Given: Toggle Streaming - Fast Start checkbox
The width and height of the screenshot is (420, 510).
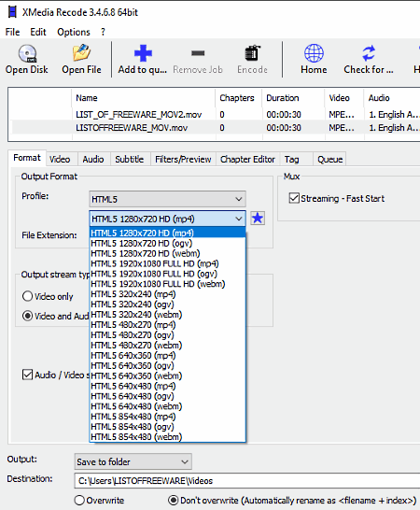Looking at the screenshot, I should pos(294,198).
